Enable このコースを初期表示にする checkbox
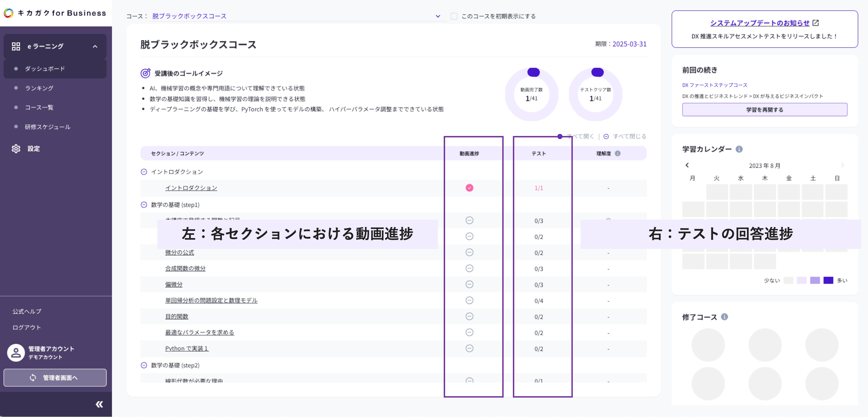 pos(454,16)
